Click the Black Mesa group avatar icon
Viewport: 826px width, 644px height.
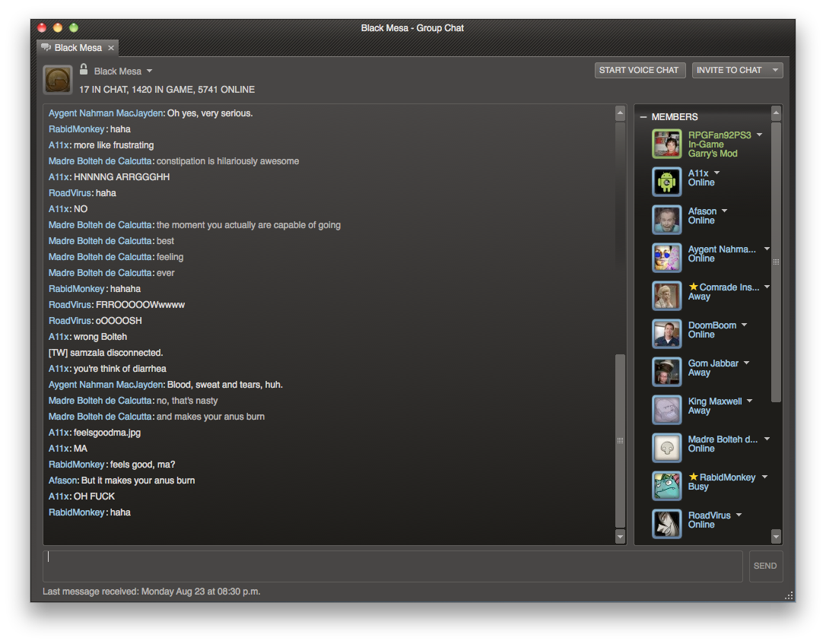click(58, 79)
